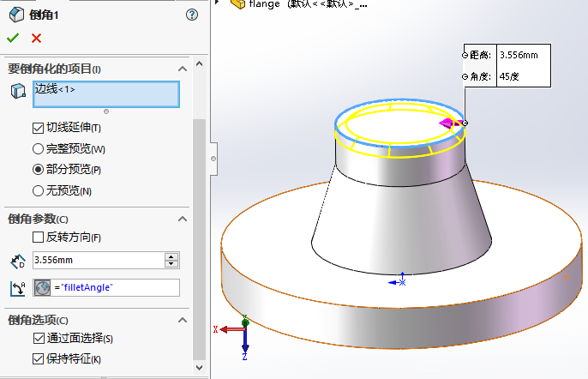Screen dimensions: 588x379
Task: Collapse the 倒角选项 section
Action: (x=182, y=320)
